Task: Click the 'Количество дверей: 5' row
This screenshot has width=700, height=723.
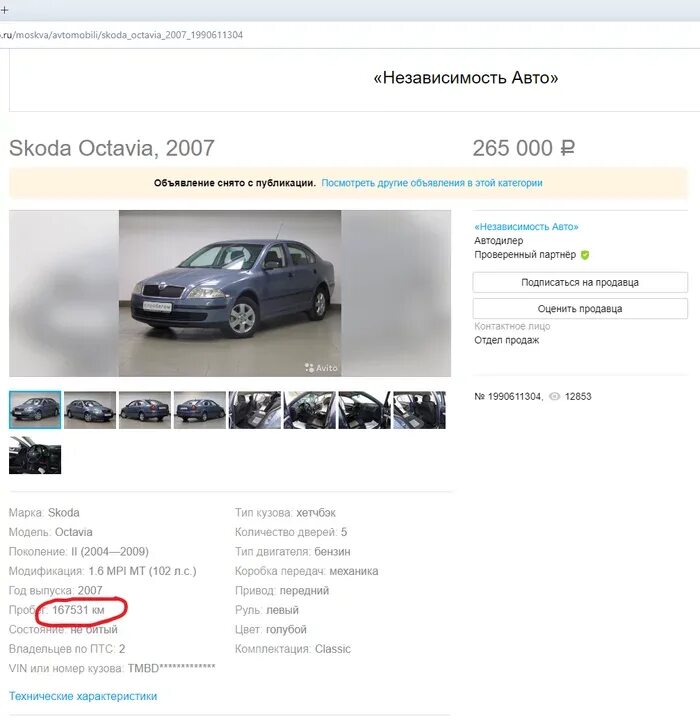Action: pos(291,532)
